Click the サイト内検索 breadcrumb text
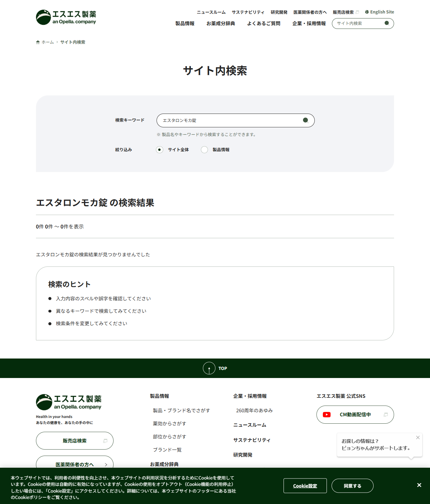The width and height of the screenshot is (430, 504). click(x=73, y=42)
